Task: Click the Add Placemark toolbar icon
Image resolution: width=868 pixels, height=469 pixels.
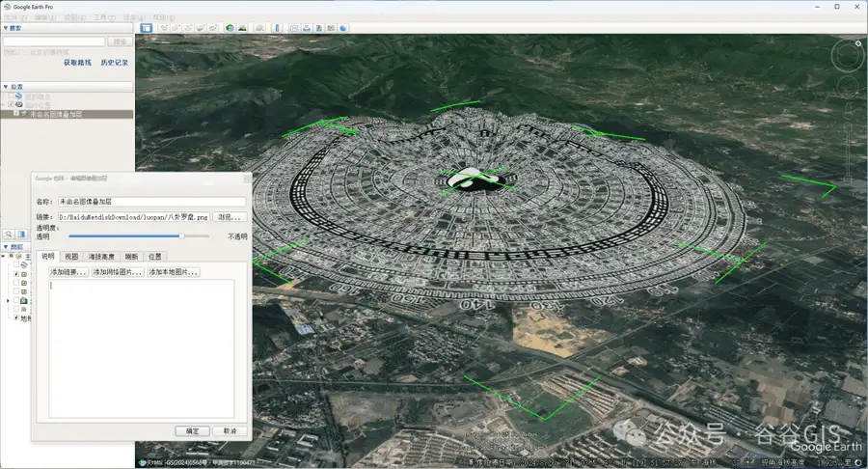Action: coord(164,28)
